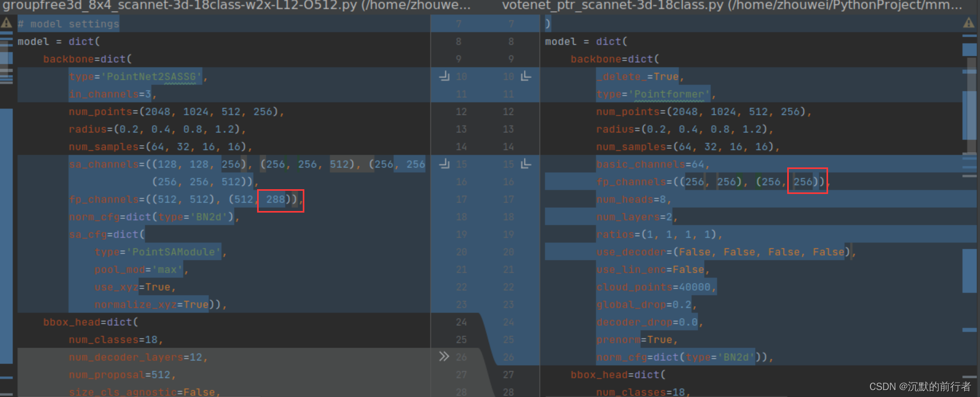Screen dimensions: 980x397
Task: Click num_points line in the left pane
Action: (x=176, y=112)
